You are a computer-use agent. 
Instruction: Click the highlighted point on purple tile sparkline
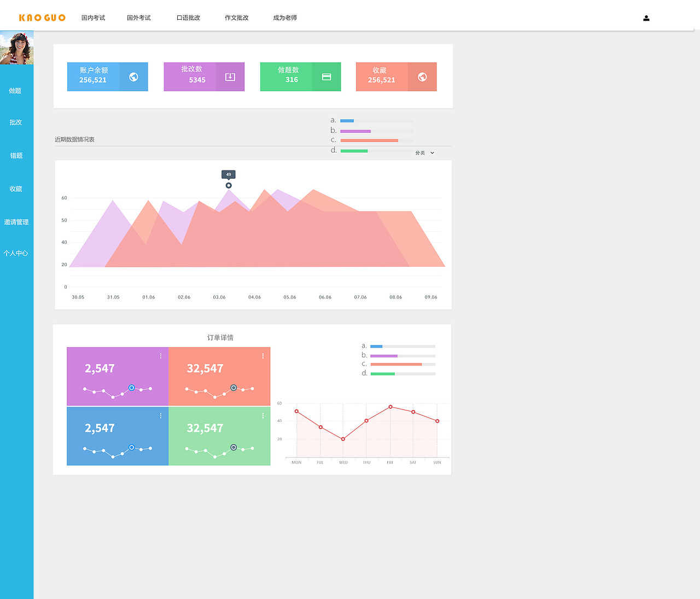[x=132, y=387]
